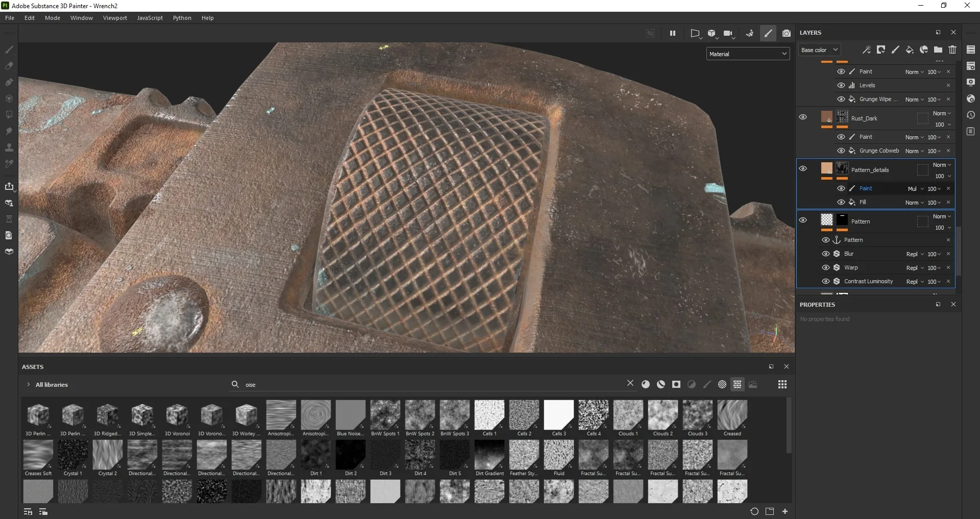980x519 pixels.
Task: Hide the Rust_Dark layer
Action: point(803,117)
